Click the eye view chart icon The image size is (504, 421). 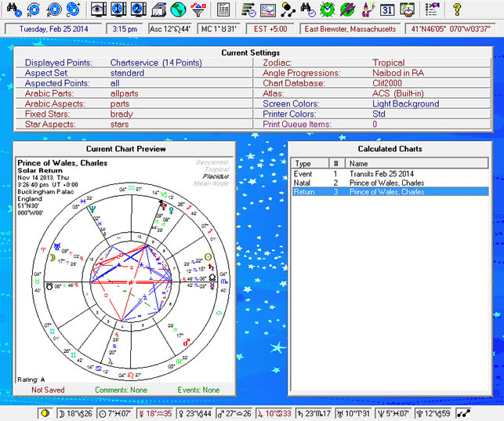[x=98, y=9]
